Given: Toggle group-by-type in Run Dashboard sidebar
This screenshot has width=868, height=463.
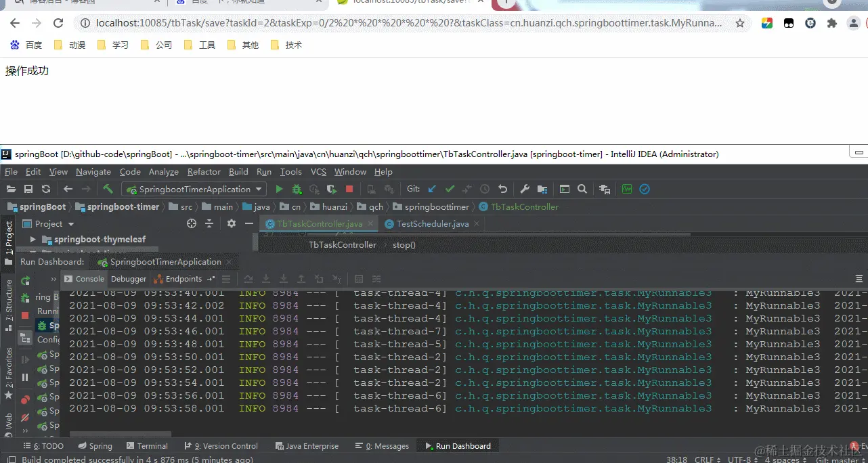Looking at the screenshot, I should [x=25, y=338].
